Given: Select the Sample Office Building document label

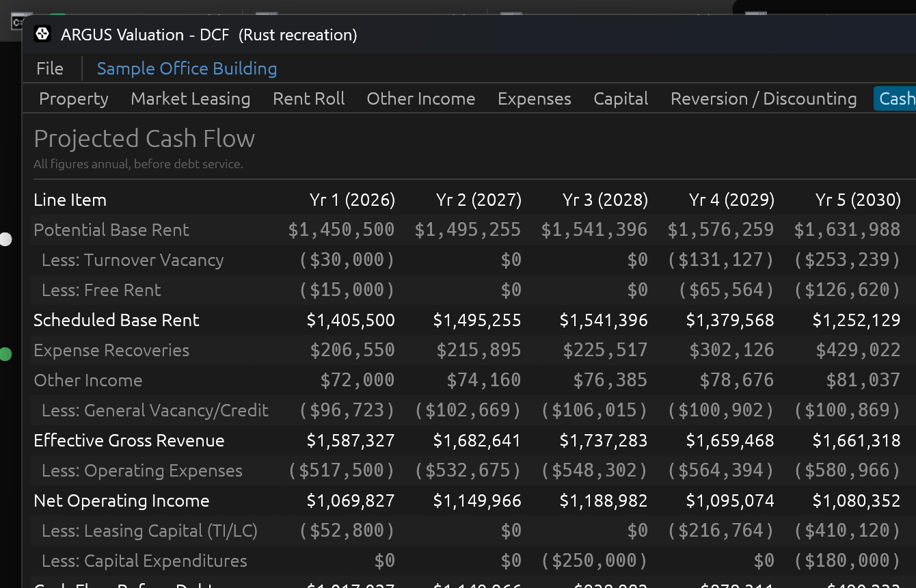Looking at the screenshot, I should click(x=187, y=69).
